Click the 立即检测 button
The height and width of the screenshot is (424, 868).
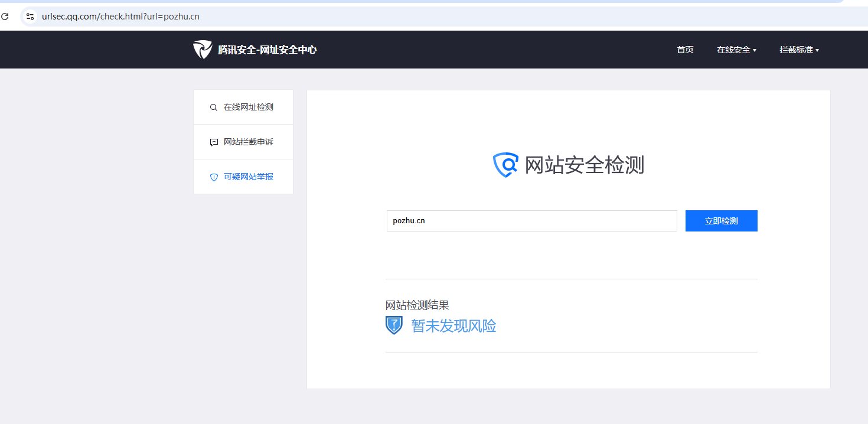click(721, 221)
